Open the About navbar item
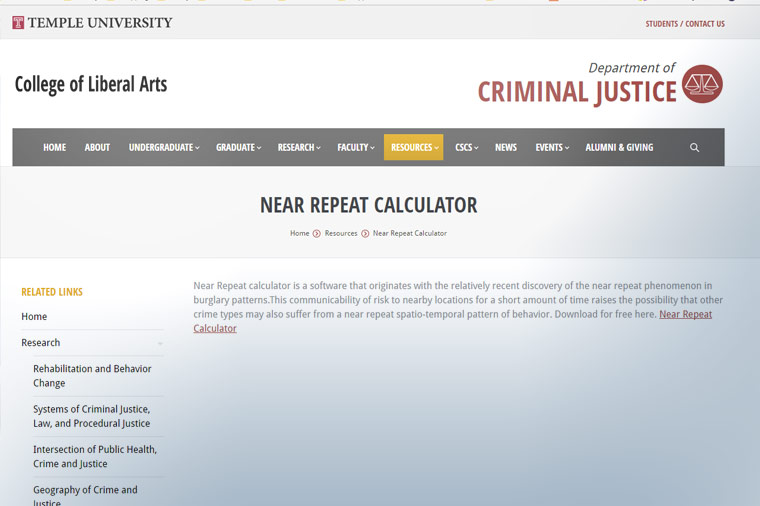The height and width of the screenshot is (506, 760). (97, 147)
